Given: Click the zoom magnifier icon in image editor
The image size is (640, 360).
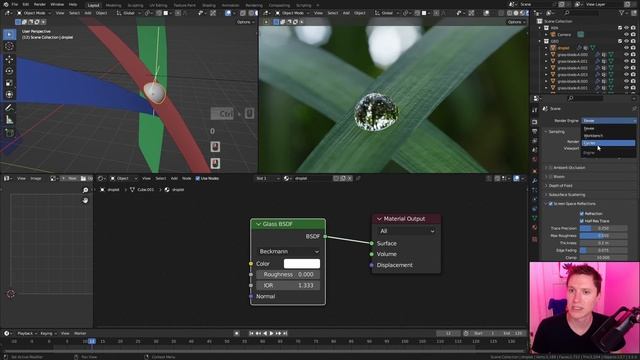Looking at the screenshot, I should (85, 190).
